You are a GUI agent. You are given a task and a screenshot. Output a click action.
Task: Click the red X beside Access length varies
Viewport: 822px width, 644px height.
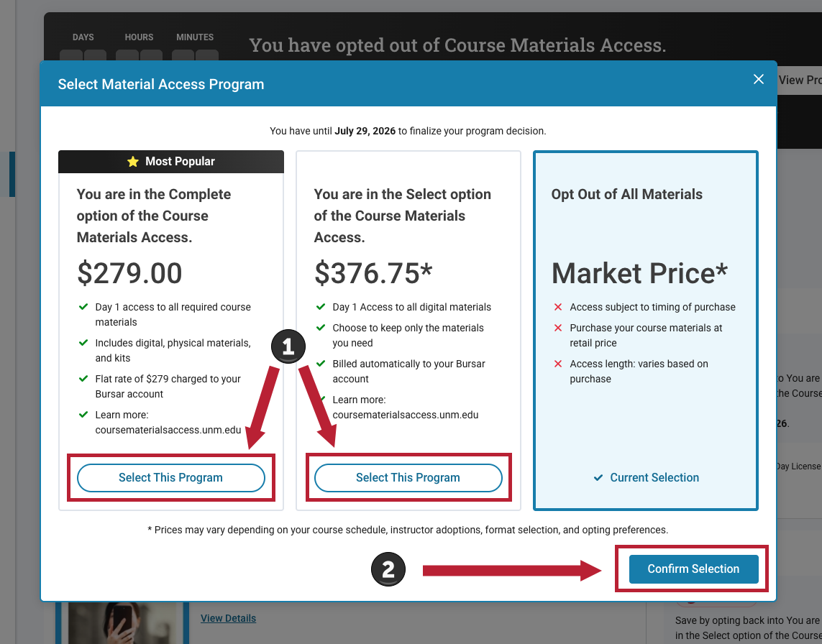click(558, 364)
